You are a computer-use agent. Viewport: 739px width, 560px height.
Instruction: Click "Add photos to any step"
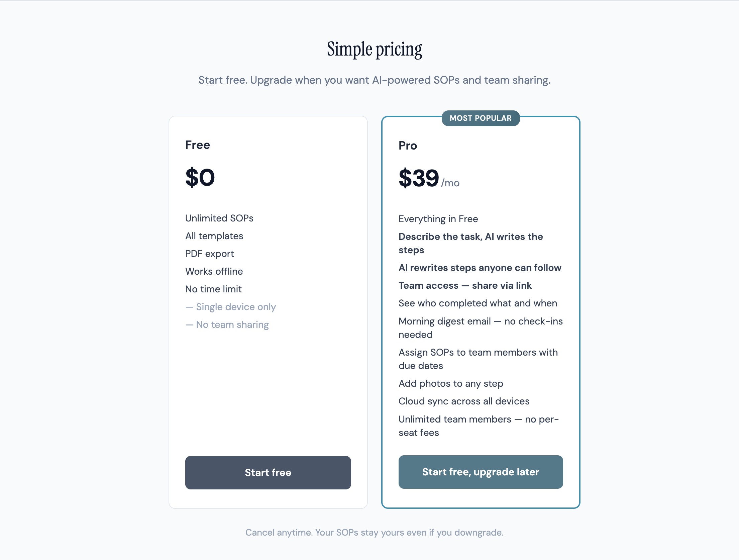pos(451,383)
